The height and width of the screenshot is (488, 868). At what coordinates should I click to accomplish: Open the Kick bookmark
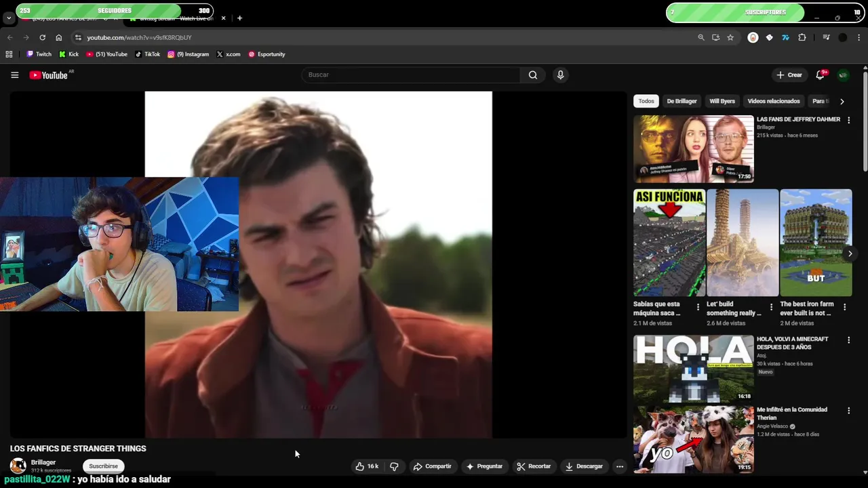tap(68, 54)
